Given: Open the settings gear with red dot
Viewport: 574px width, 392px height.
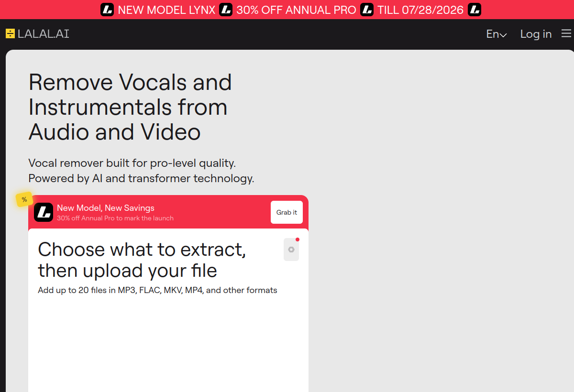Looking at the screenshot, I should [291, 250].
